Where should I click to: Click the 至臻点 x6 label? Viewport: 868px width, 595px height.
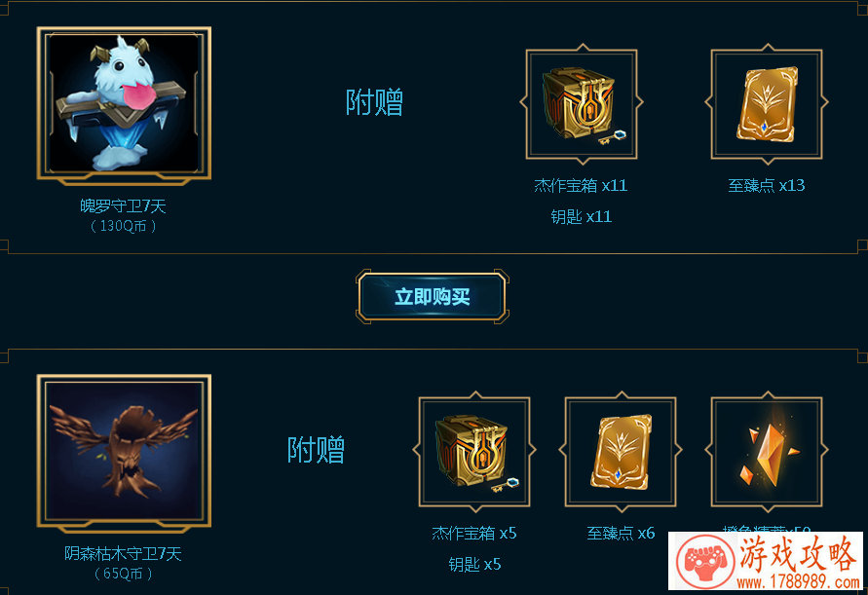point(621,533)
